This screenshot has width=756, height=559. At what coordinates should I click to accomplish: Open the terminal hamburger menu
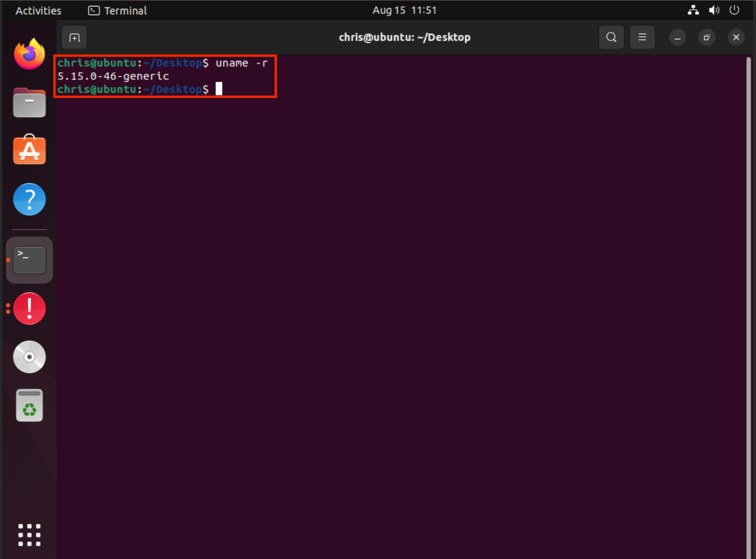click(642, 38)
